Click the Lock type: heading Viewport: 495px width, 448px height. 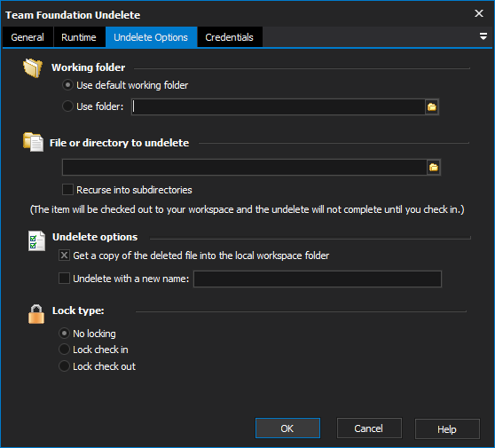click(78, 310)
